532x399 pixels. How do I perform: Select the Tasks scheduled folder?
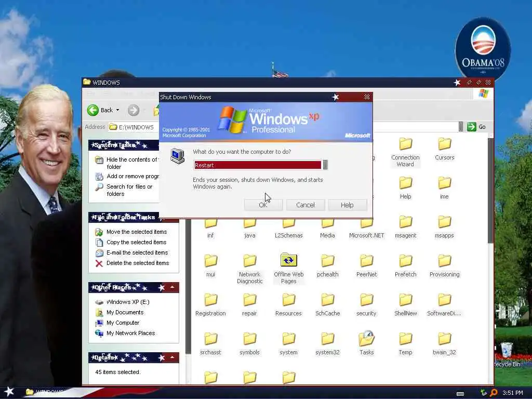pyautogui.click(x=366, y=343)
